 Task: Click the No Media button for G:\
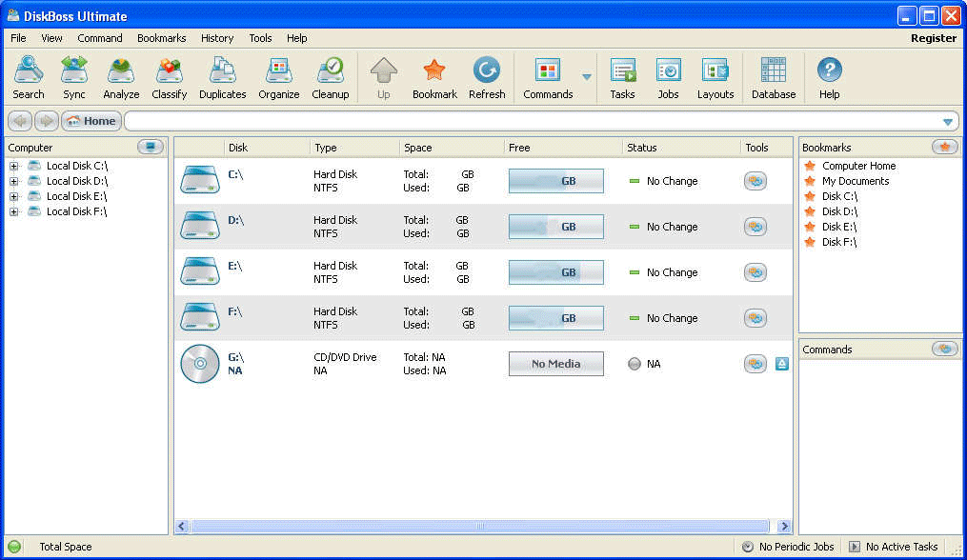(555, 364)
